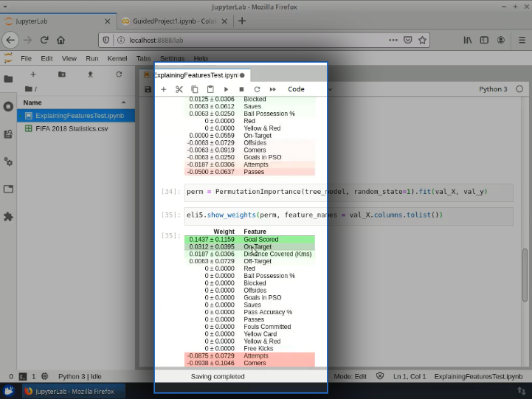532x399 pixels.
Task: Open Running Terminals and Kernels sidebar icon
Action: [x=8, y=106]
